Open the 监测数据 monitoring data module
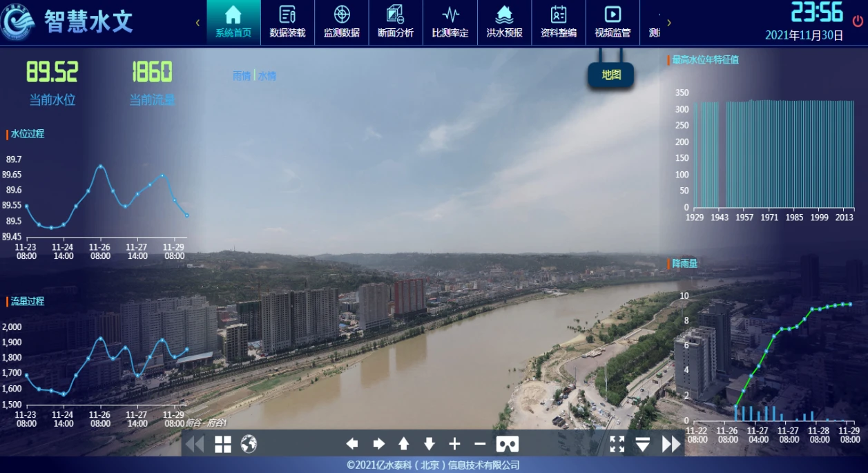Image resolution: width=868 pixels, height=473 pixels. pos(341,22)
